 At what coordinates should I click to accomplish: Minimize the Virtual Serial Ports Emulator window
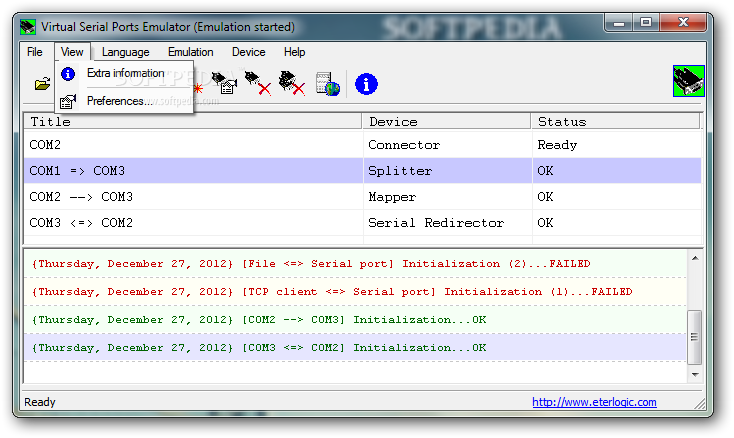(619, 22)
